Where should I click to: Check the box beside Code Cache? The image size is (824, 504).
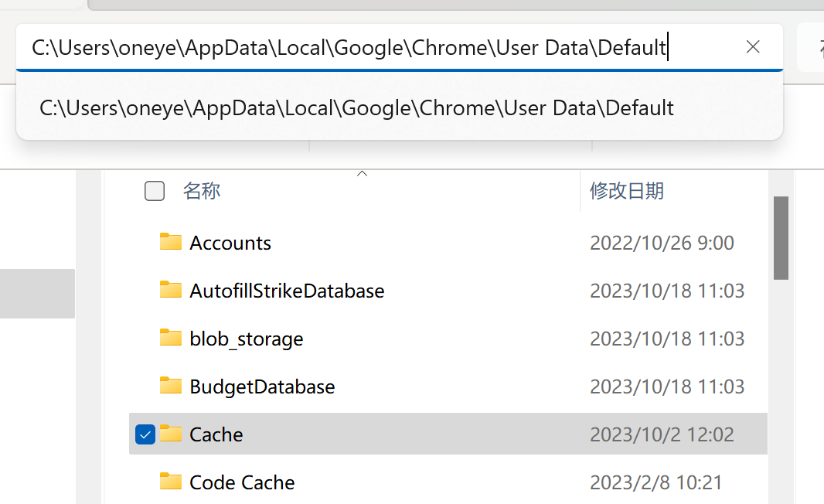coord(145,482)
